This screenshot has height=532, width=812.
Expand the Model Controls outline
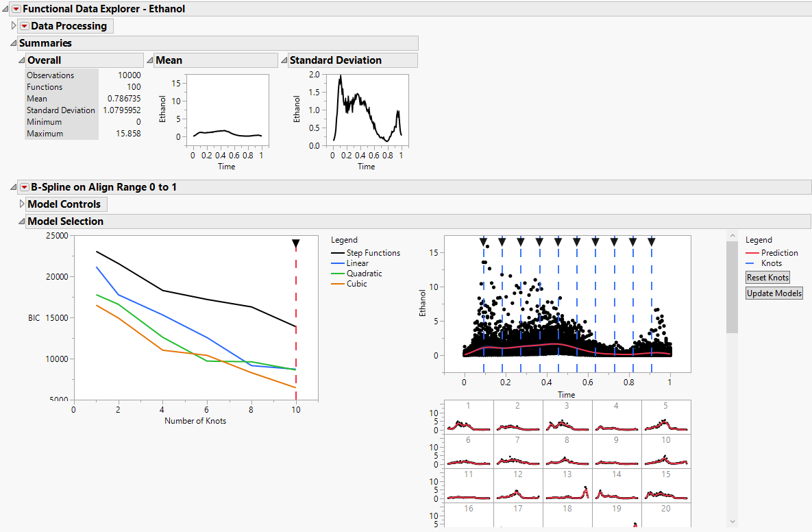[x=22, y=204]
